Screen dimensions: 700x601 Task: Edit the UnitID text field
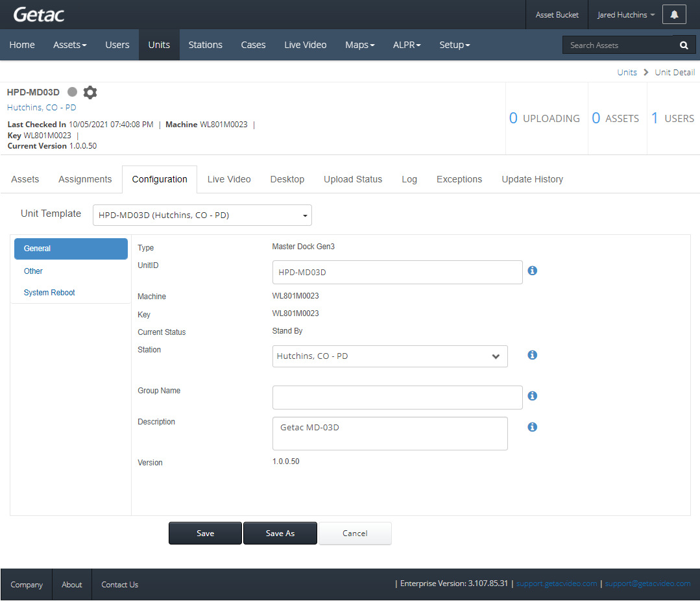(x=397, y=273)
